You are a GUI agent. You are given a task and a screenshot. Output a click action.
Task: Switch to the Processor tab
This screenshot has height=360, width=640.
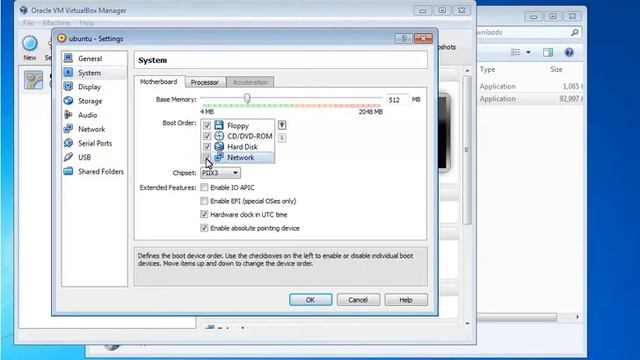coord(204,82)
